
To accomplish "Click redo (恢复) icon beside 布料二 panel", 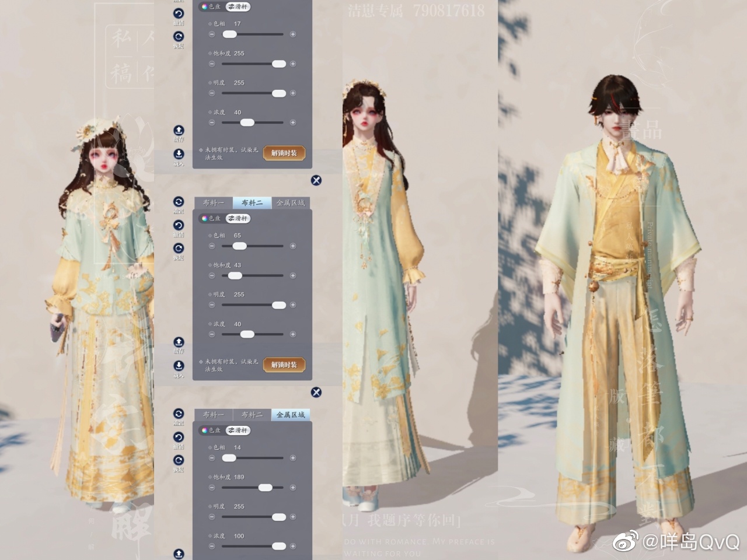I will tap(179, 248).
